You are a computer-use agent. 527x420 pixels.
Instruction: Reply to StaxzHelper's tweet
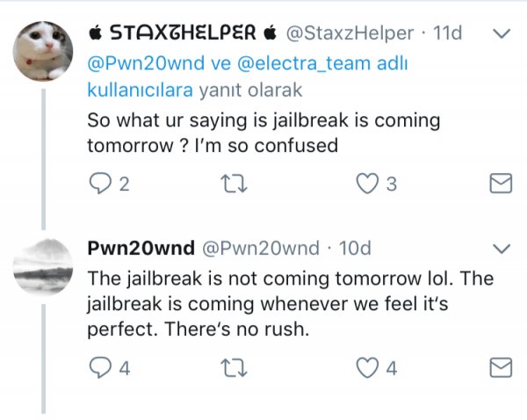tap(99, 184)
